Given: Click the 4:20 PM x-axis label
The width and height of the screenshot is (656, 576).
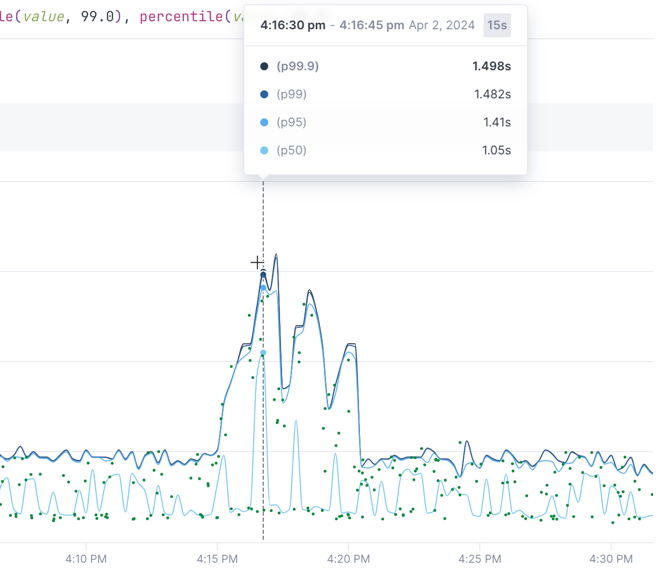Looking at the screenshot, I should pos(347,559).
